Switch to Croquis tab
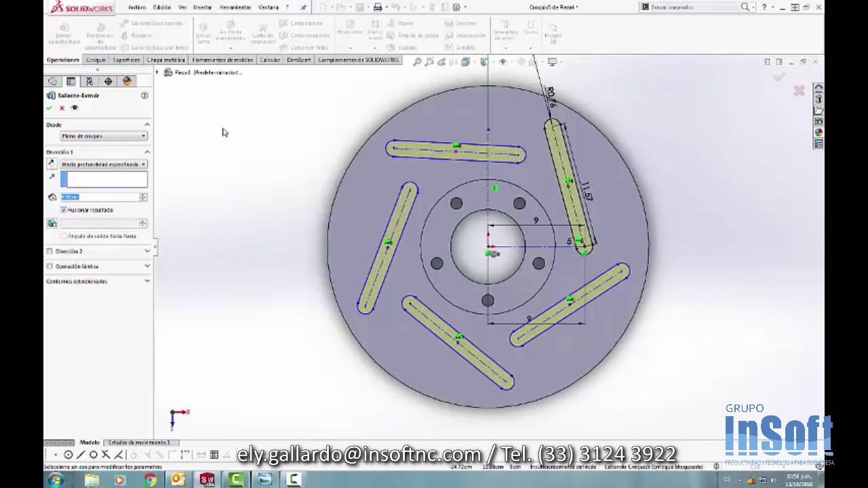This screenshot has width=868, height=488. click(96, 60)
